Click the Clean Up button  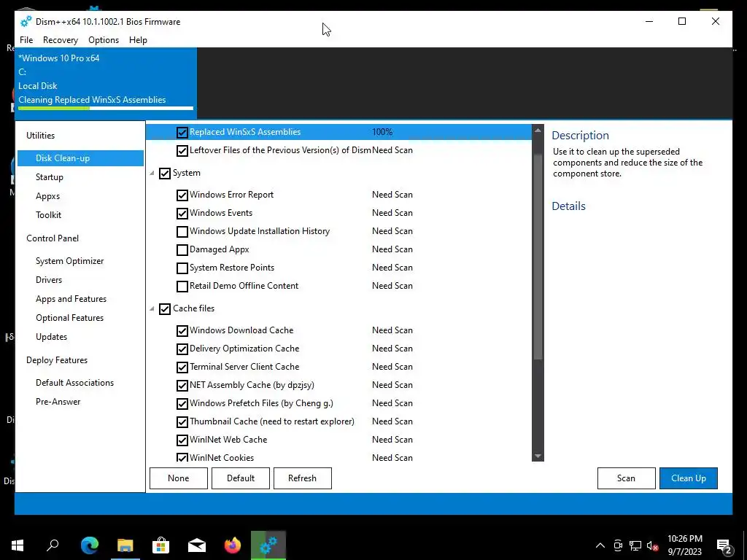[x=689, y=478]
